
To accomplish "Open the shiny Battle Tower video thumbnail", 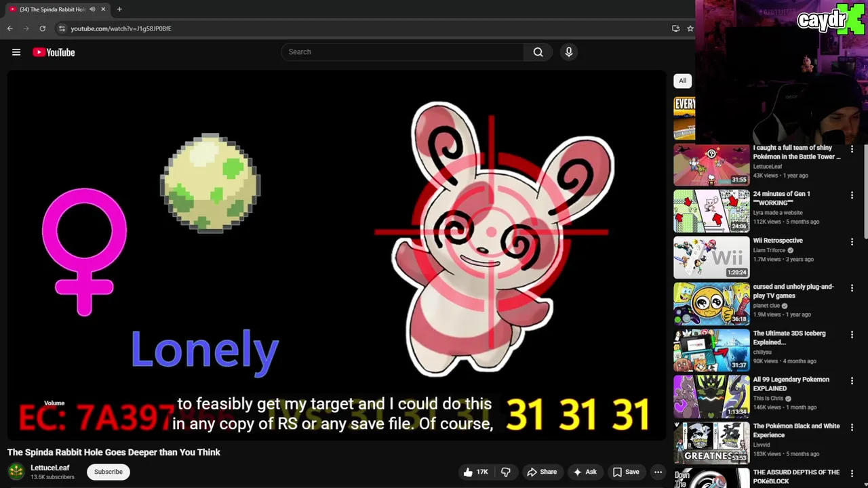I will tap(711, 165).
